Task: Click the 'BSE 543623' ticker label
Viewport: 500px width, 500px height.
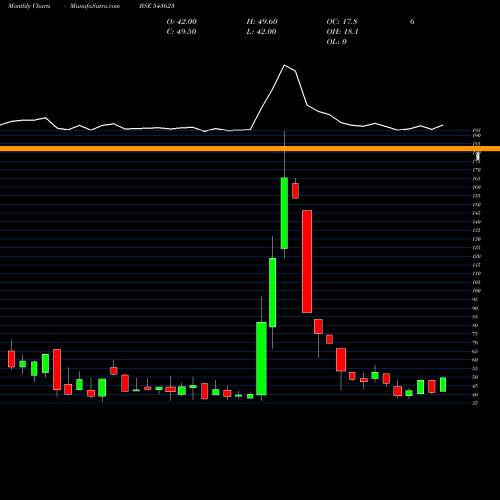Action: [157, 6]
